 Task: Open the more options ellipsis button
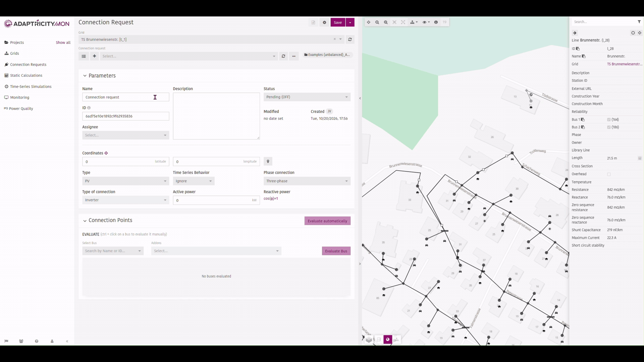pyautogui.click(x=294, y=56)
